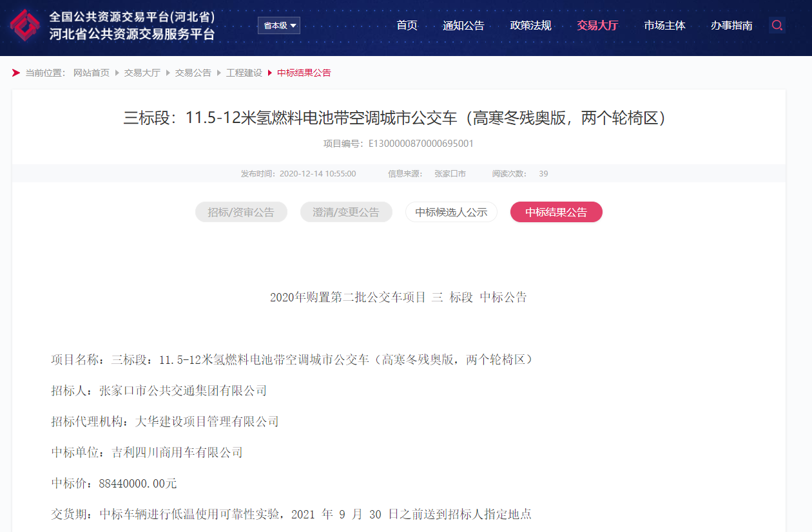Select the 中标结果公告 pink tab
This screenshot has width=812, height=532.
(x=556, y=212)
